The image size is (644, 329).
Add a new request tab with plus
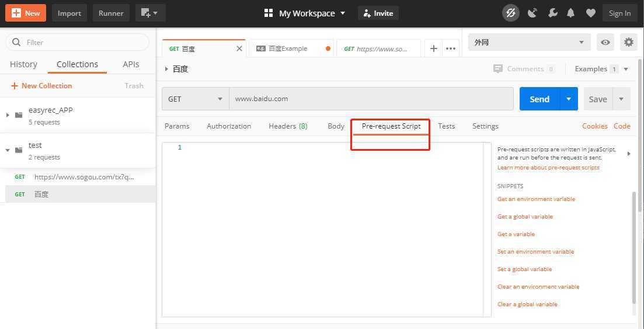[433, 49]
